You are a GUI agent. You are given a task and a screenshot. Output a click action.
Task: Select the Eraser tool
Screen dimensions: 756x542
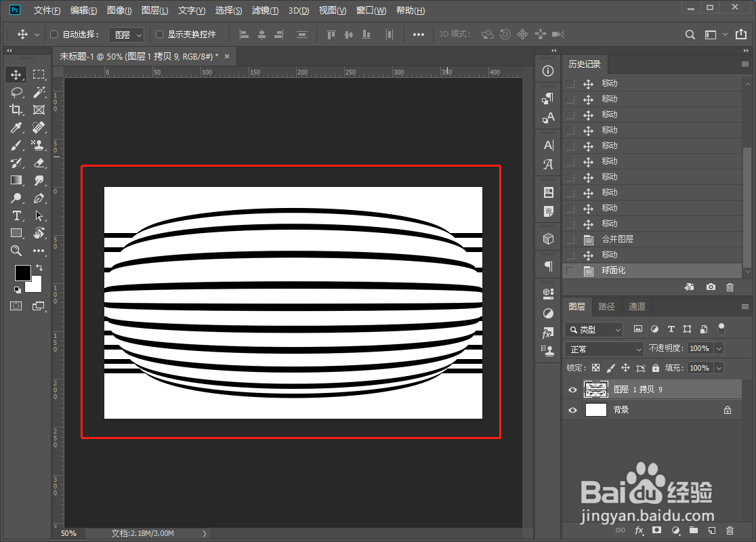(39, 163)
